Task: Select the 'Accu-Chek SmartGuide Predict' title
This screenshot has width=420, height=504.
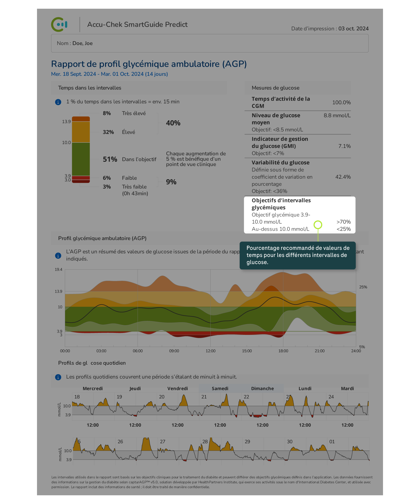Action: [137, 25]
